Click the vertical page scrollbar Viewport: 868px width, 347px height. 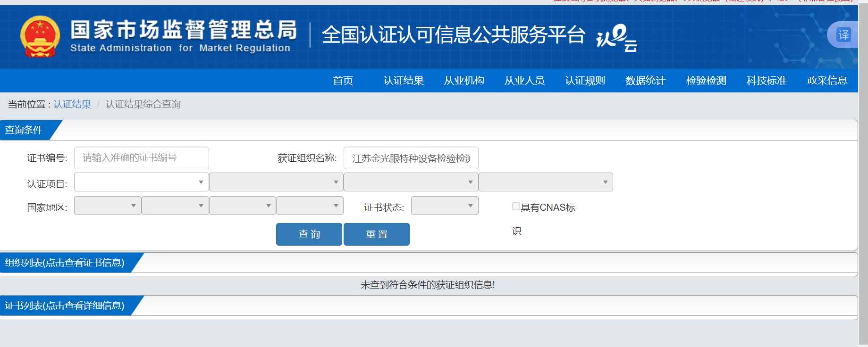pos(863,173)
